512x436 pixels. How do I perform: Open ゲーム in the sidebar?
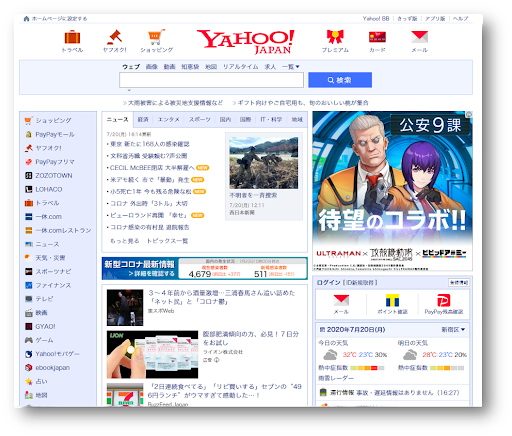tap(44, 340)
